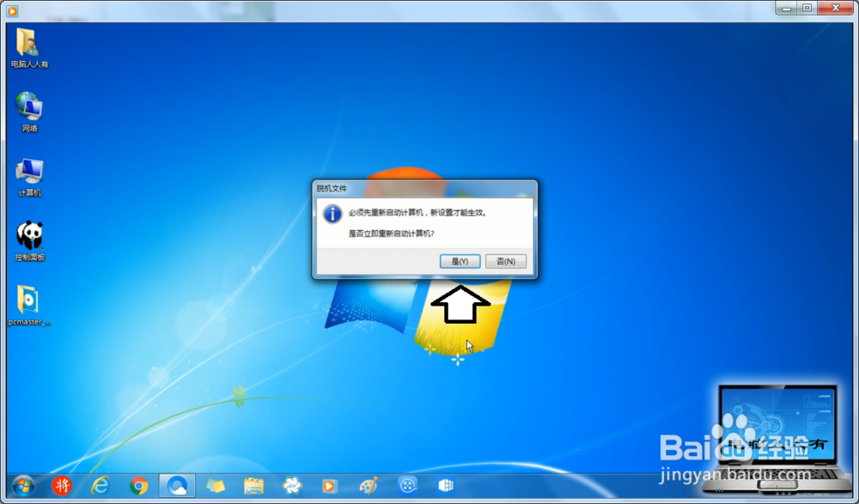Click the 脱机文件 dialog title bar
Viewport: 859px width, 504px height.
coord(424,188)
